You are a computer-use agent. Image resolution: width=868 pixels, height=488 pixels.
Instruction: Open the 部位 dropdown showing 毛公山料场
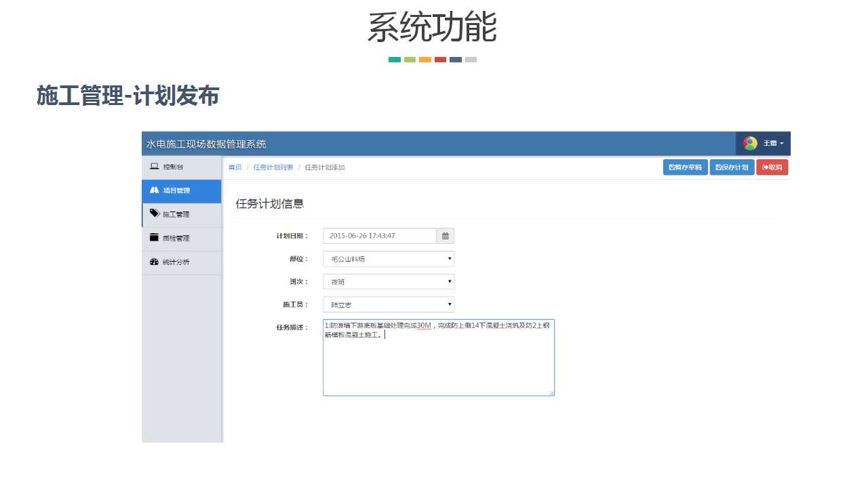[x=389, y=259]
